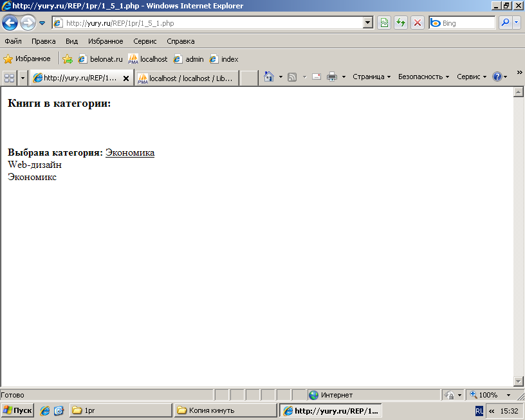Print page with the printer icon
The image size is (525, 420).
click(x=331, y=77)
